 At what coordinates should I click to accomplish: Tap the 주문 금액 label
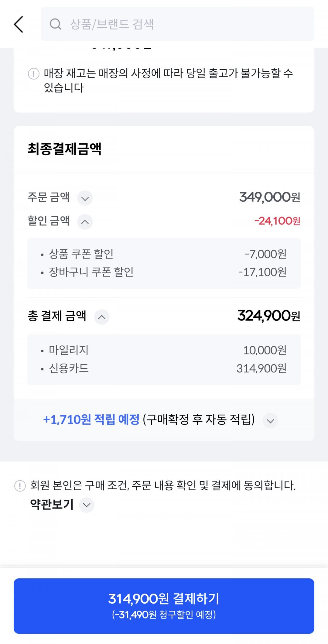[49, 197]
